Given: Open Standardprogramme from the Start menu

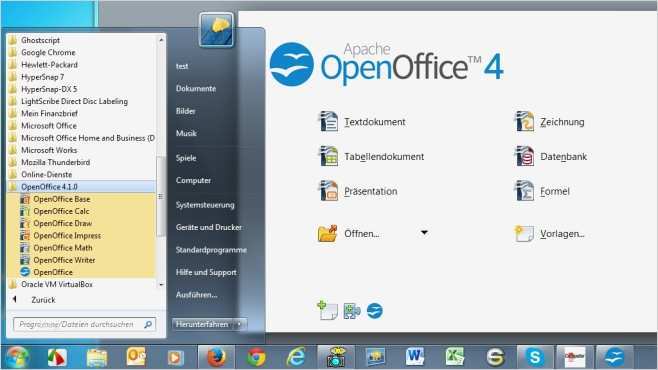Looking at the screenshot, I should (x=211, y=250).
